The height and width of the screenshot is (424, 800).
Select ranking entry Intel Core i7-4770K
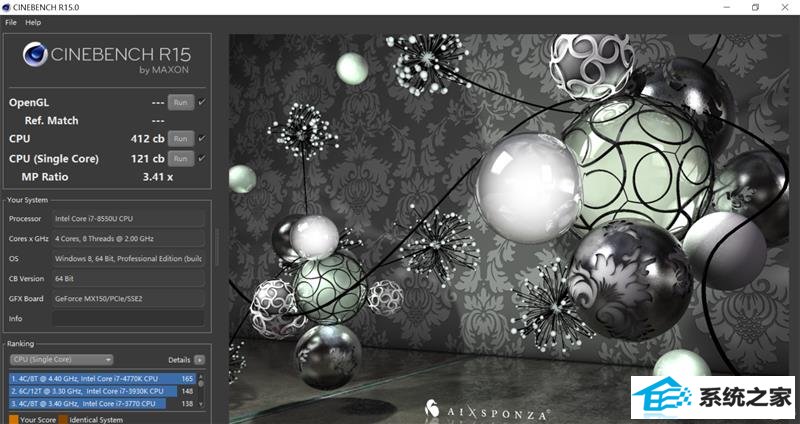coord(103,379)
